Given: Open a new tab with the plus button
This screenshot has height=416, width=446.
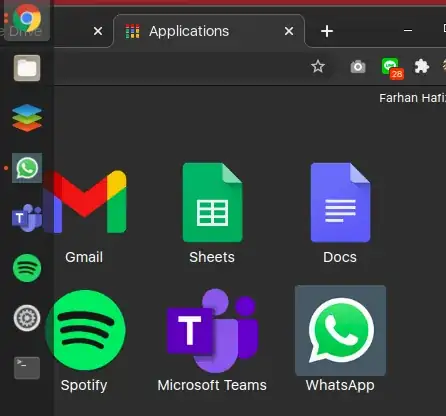Looking at the screenshot, I should tap(327, 31).
